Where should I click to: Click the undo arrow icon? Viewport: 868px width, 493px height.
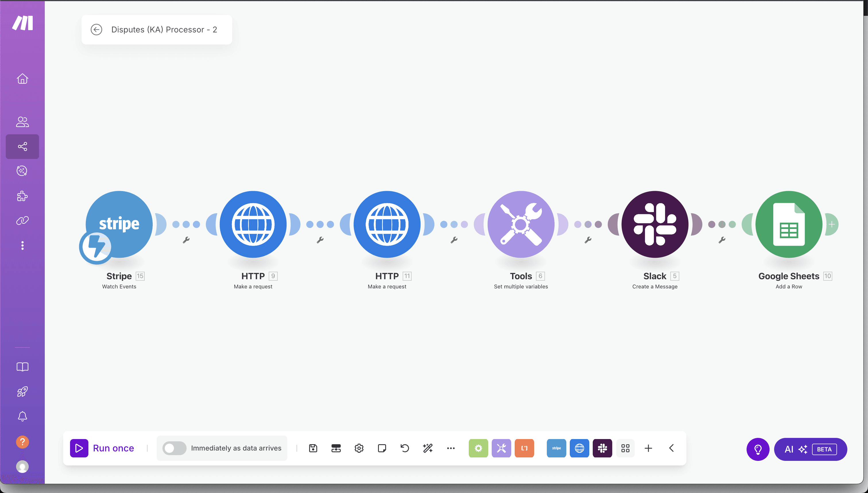[405, 448]
